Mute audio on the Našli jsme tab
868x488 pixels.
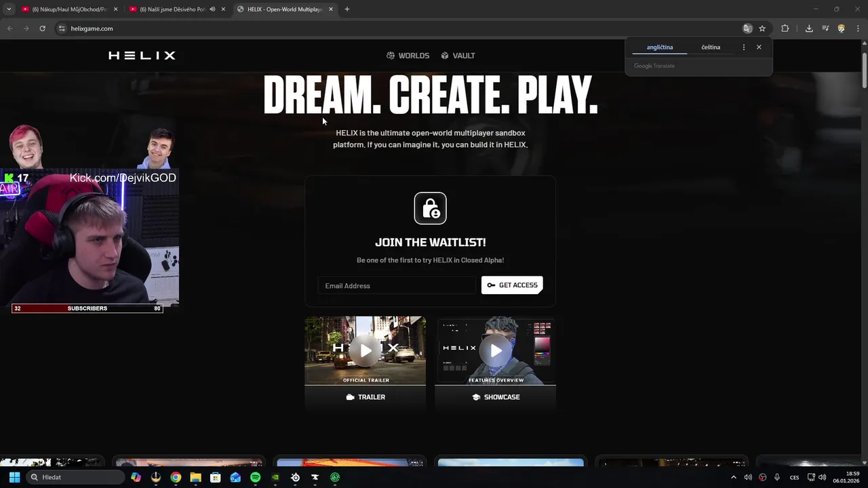coord(212,9)
